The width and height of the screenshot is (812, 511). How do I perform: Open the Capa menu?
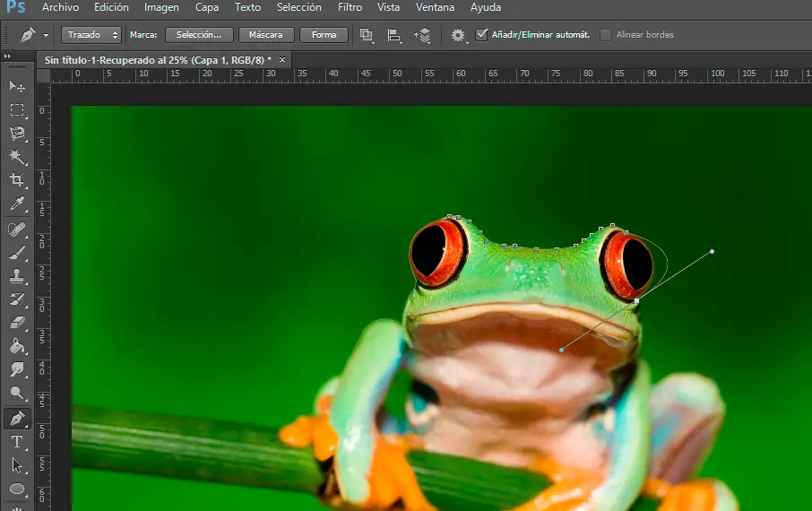tap(207, 7)
